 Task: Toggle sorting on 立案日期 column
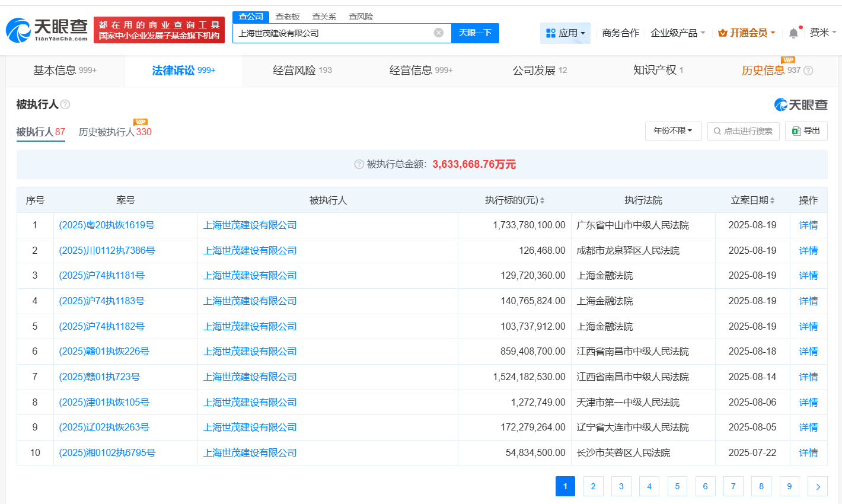pyautogui.click(x=773, y=200)
